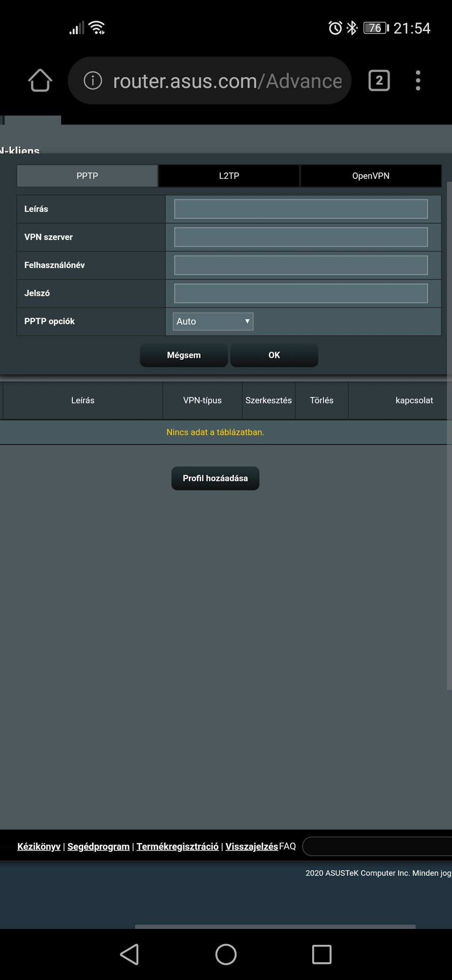
Task: Click the Szerkesztés column header
Action: point(269,400)
